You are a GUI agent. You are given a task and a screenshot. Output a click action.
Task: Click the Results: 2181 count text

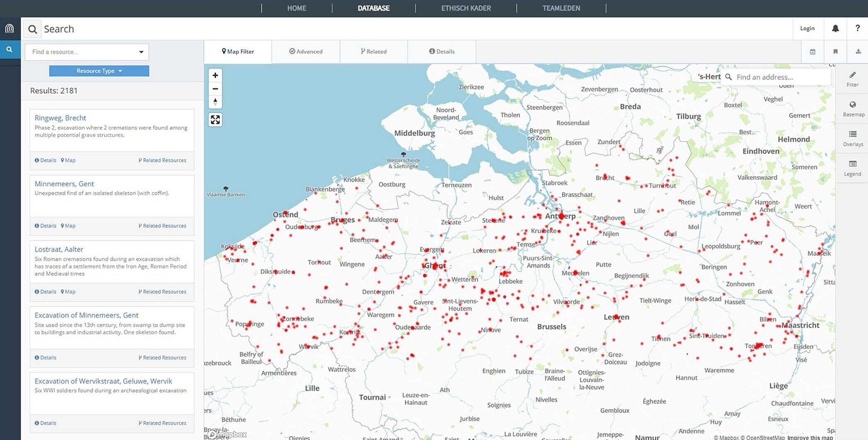(54, 91)
